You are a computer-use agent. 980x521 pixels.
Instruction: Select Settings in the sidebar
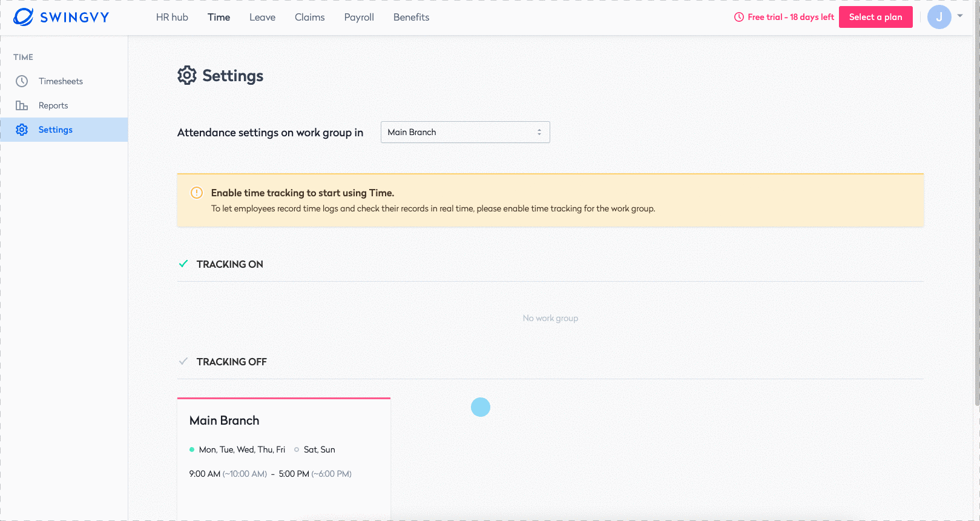point(64,130)
